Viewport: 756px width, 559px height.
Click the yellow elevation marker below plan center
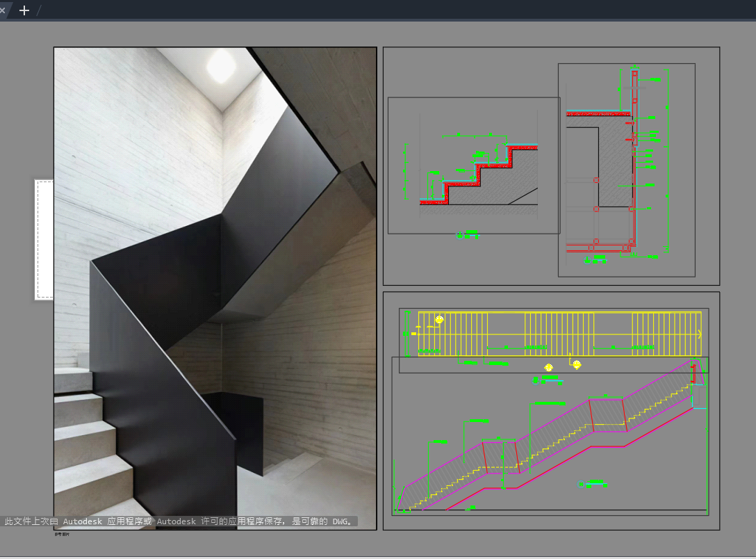coord(548,368)
